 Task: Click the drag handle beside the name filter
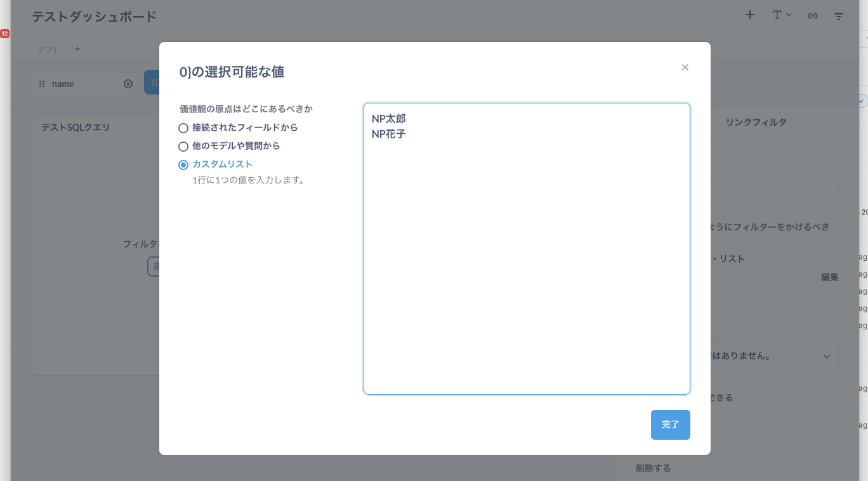point(43,83)
